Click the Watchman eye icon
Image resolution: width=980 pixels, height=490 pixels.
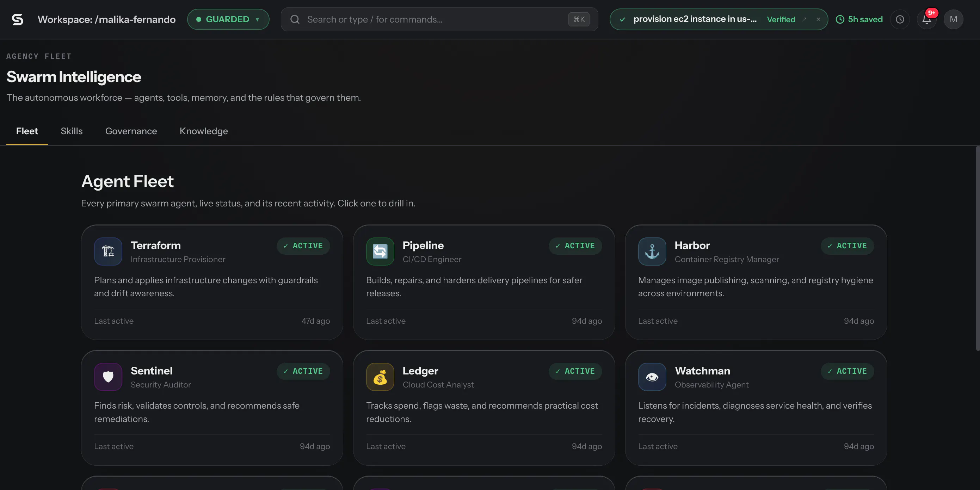tap(652, 377)
